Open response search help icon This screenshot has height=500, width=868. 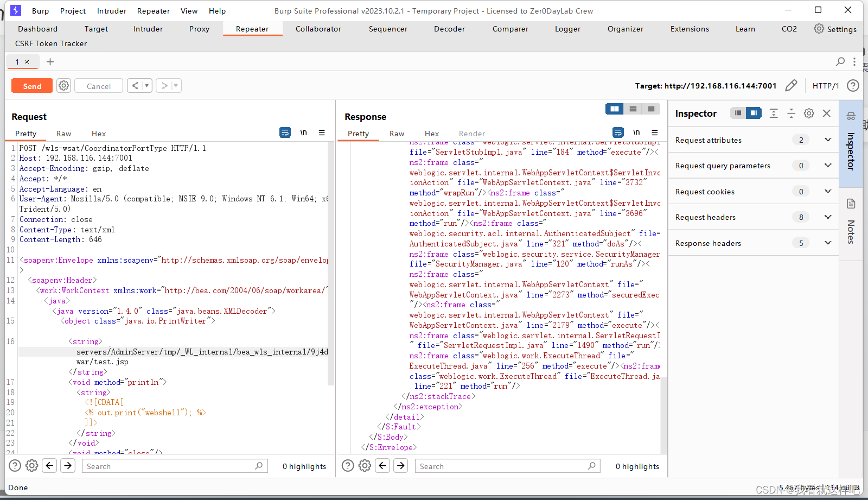click(348, 465)
